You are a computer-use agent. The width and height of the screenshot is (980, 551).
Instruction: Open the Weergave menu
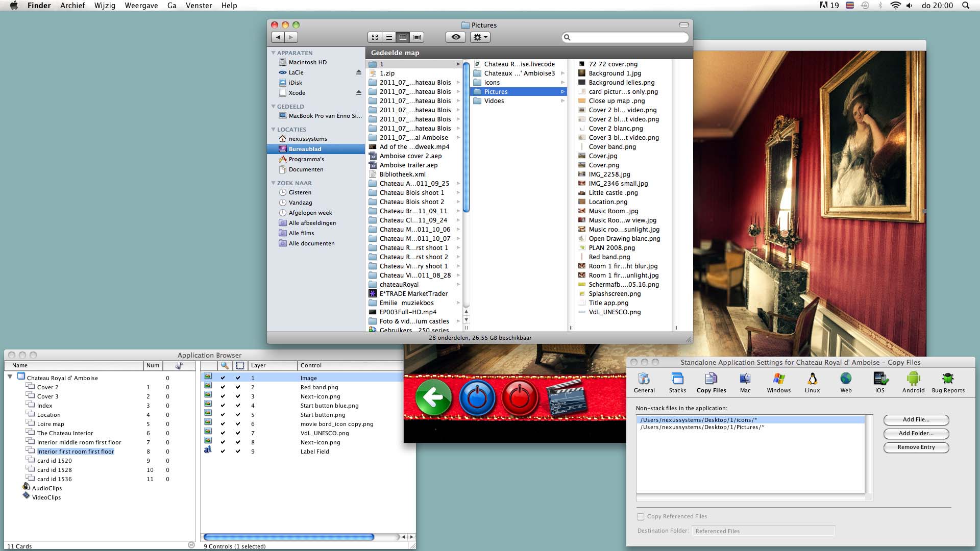141,6
